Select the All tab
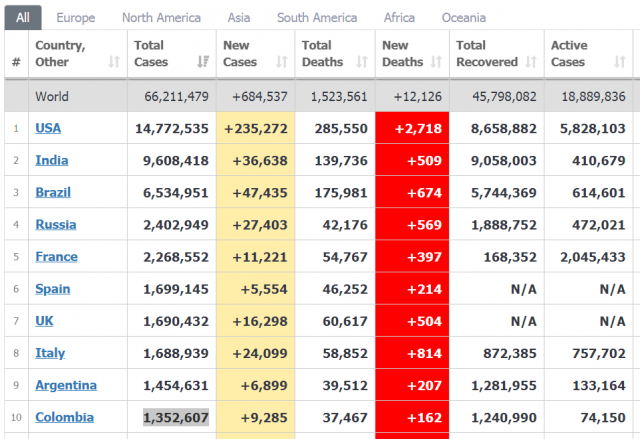Viewport: 640px width, 439px height. [x=23, y=18]
